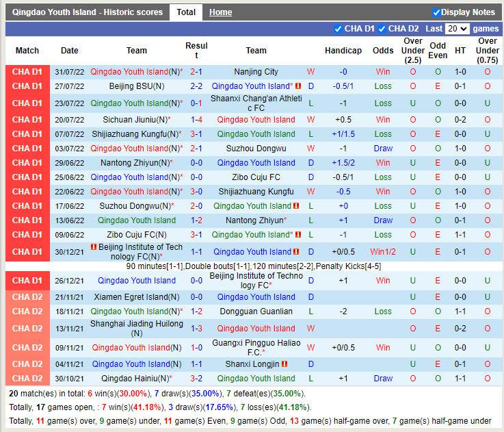Click red card icon before Beijing Institute of Technology
Screen dimensions: 504x432
tap(93, 247)
